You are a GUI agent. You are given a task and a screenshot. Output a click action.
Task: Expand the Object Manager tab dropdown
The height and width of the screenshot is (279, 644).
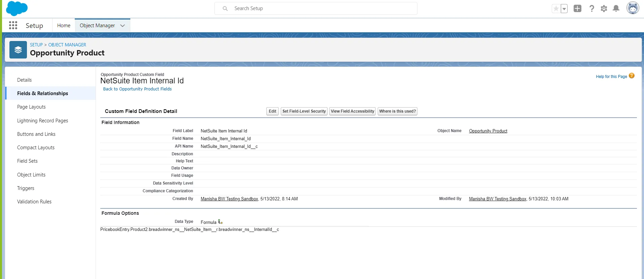(x=123, y=26)
